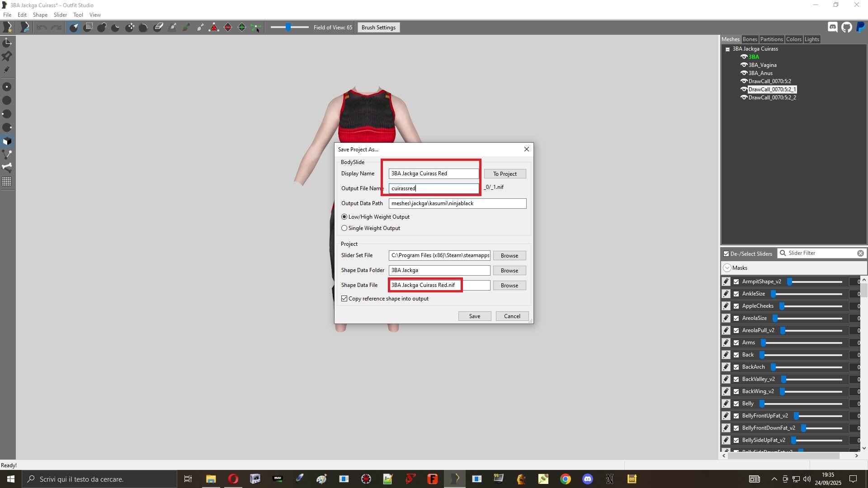Open the Slider menu
Screen dimensions: 868x488
point(60,15)
